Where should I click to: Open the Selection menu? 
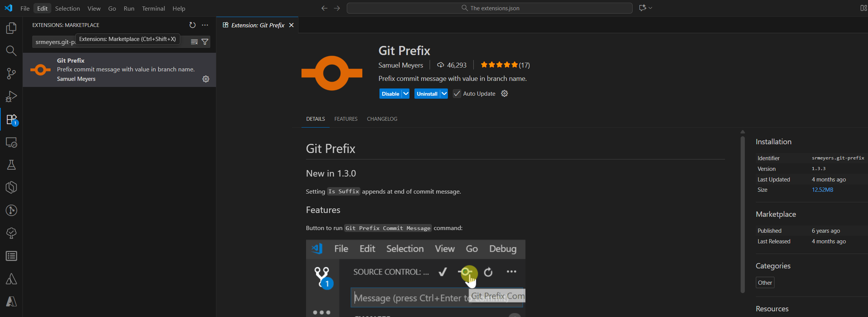pyautogui.click(x=67, y=8)
